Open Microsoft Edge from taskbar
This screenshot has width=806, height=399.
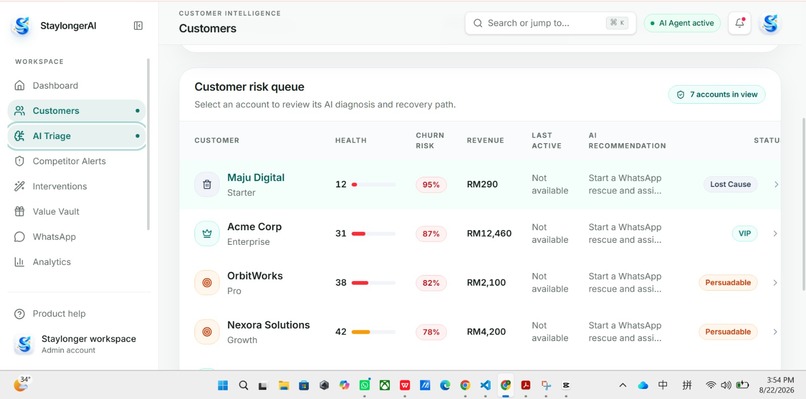(x=445, y=385)
